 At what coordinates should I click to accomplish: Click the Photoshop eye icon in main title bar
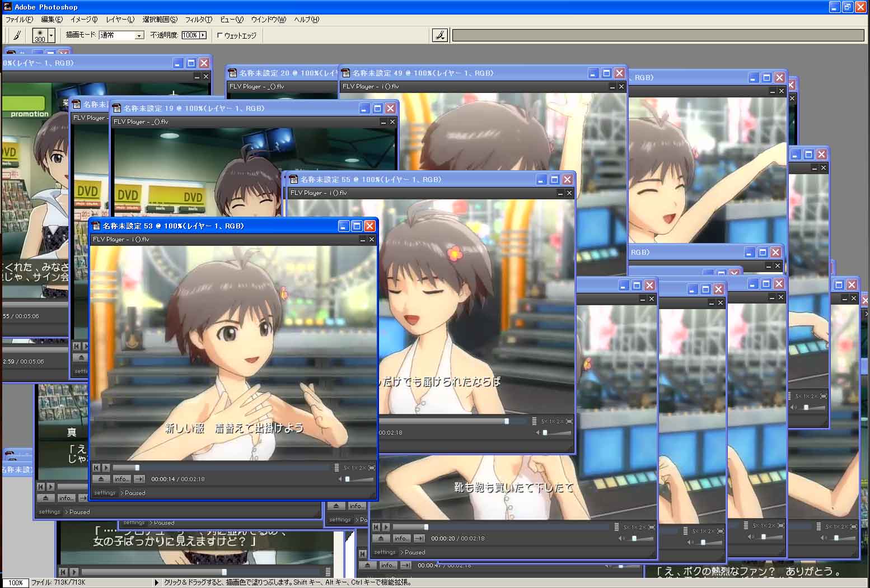7,7
